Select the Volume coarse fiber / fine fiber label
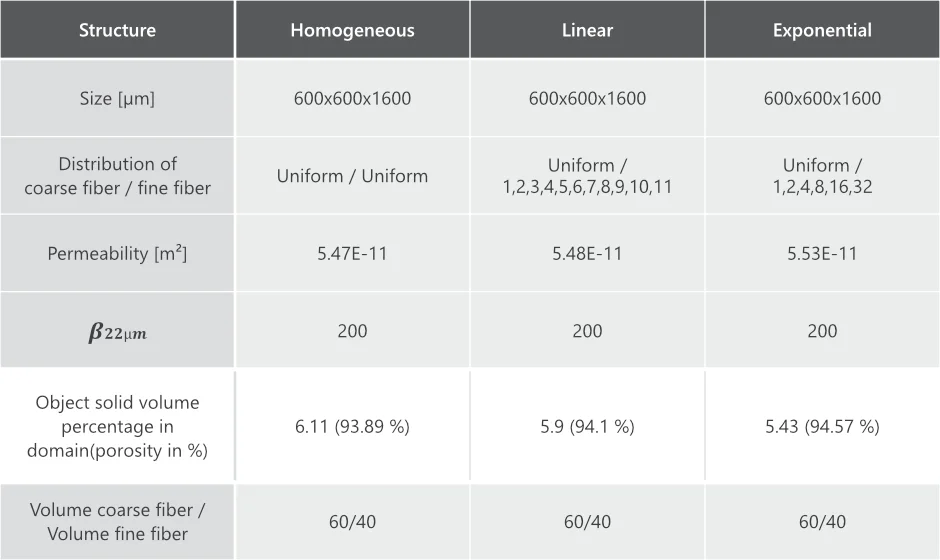The width and height of the screenshot is (940, 560). [x=117, y=522]
